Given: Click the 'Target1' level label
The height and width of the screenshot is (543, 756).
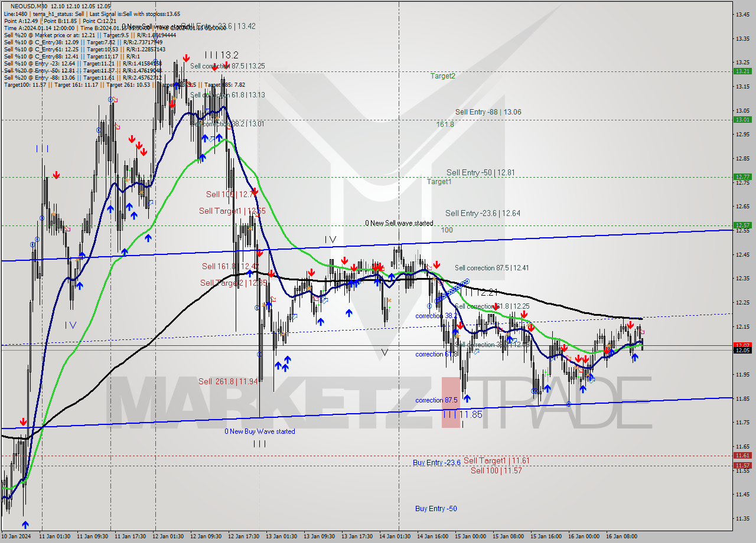Looking at the screenshot, I should [439, 182].
